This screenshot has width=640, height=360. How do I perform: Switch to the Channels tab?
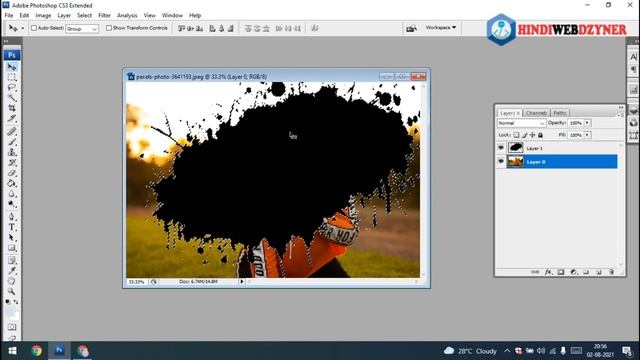pos(536,113)
